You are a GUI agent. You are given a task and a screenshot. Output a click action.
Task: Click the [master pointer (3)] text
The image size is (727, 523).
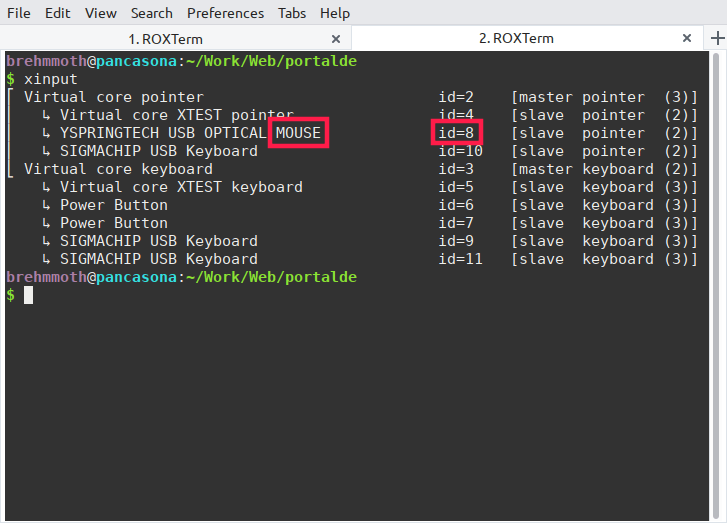[x=604, y=97]
